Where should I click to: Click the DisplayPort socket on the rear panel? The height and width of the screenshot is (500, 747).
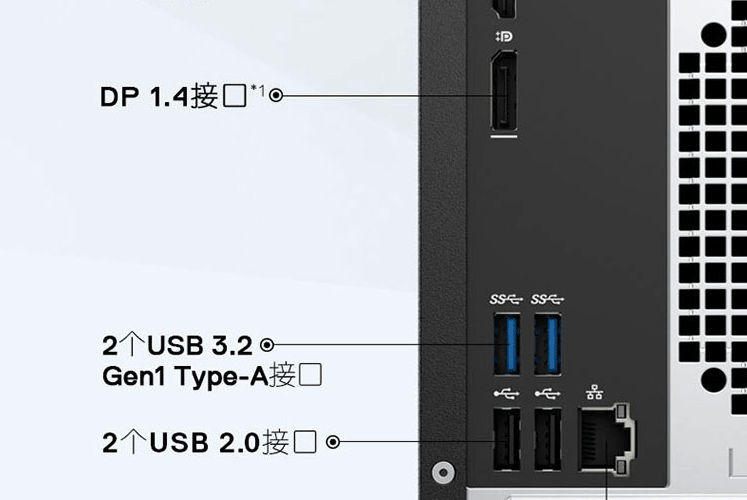(x=504, y=90)
